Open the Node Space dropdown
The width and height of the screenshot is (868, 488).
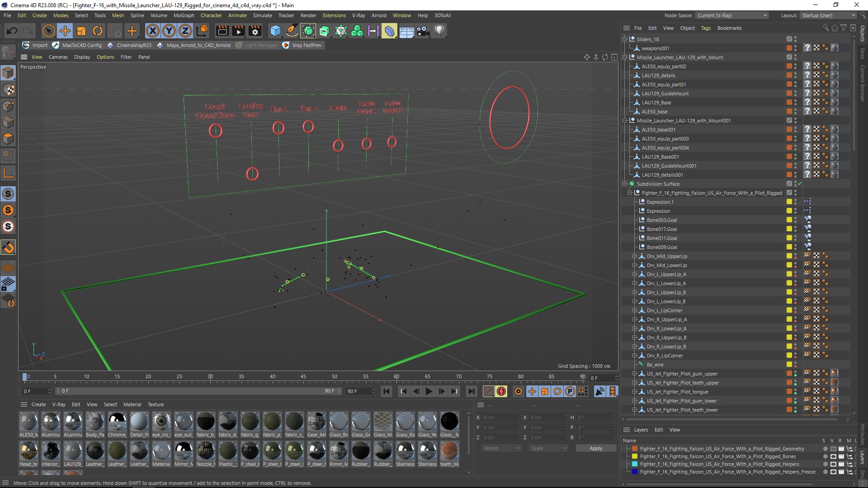(731, 15)
